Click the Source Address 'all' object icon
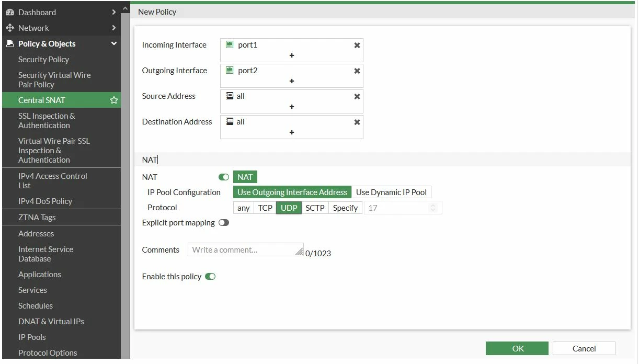Image resolution: width=639 pixels, height=364 pixels. (x=230, y=96)
